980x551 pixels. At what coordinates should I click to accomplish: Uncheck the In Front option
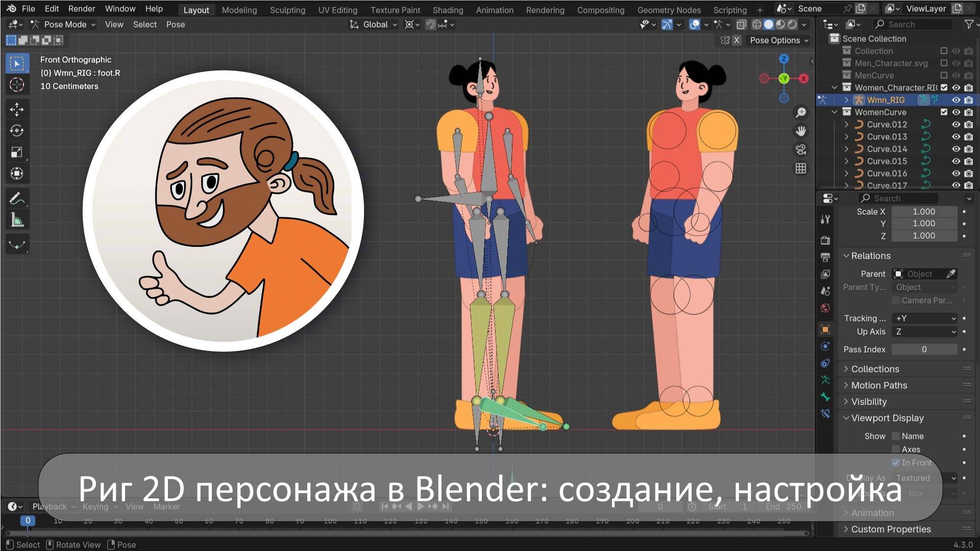coord(896,463)
